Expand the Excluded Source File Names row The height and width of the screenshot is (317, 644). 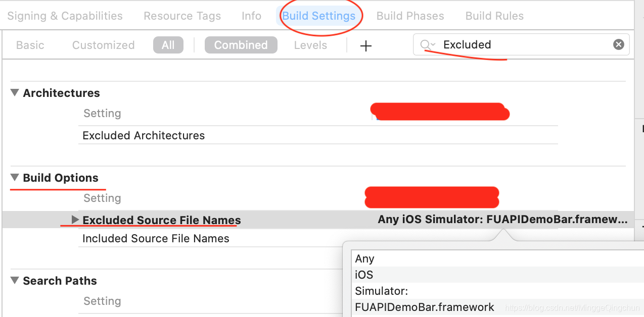pyautogui.click(x=75, y=220)
